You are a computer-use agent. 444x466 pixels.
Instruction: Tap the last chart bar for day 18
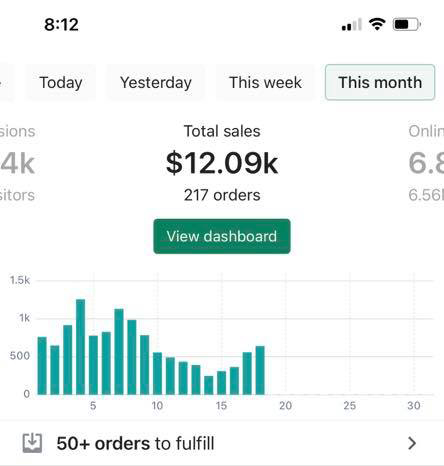[x=260, y=370]
